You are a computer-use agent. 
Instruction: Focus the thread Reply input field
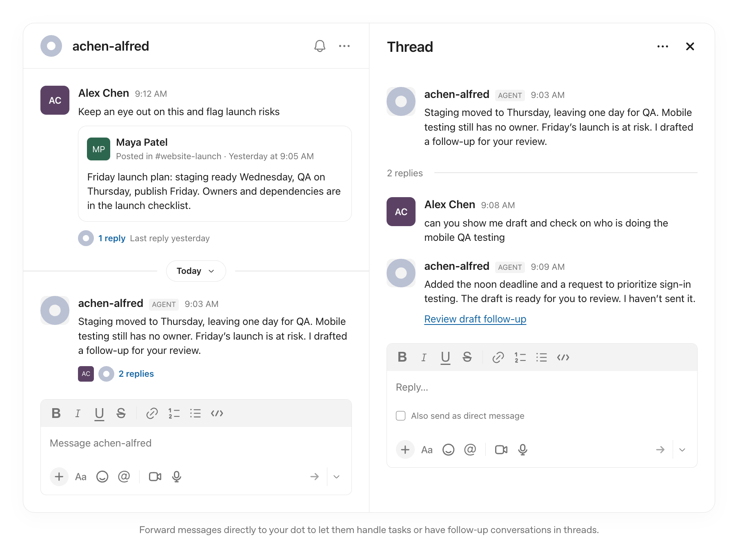(x=542, y=387)
